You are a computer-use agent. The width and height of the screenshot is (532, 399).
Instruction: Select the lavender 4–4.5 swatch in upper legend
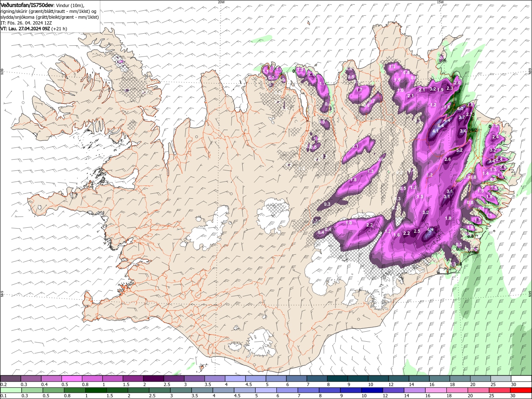[x=235, y=379]
